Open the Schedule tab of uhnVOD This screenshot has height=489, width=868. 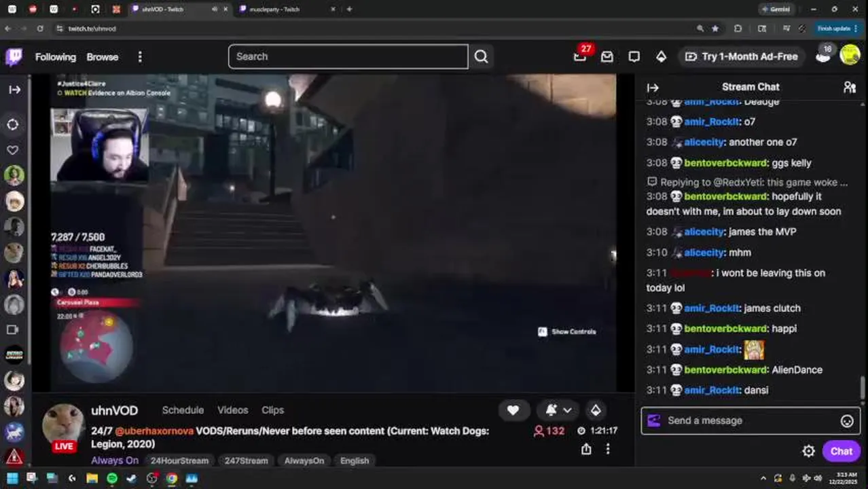(x=183, y=410)
